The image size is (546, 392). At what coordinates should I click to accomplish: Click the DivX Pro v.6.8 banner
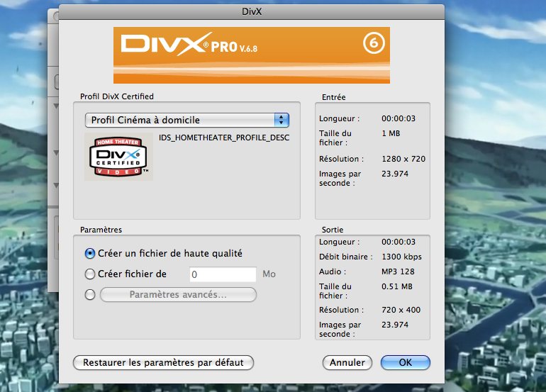click(252, 55)
